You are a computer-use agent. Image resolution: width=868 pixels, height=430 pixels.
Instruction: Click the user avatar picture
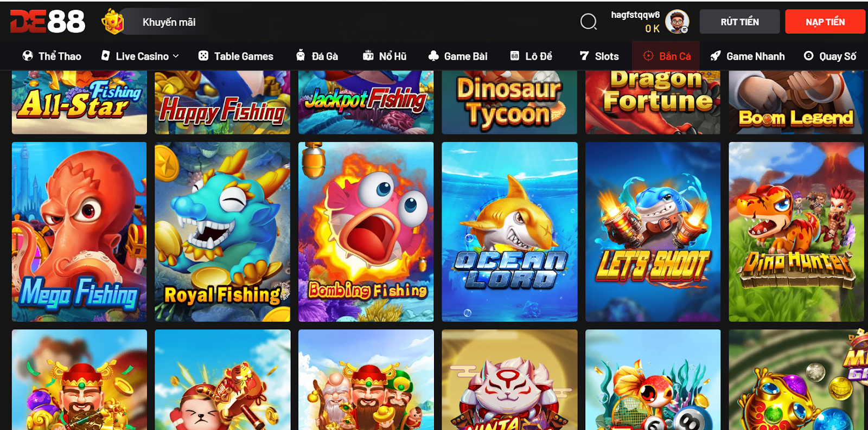pyautogui.click(x=676, y=22)
